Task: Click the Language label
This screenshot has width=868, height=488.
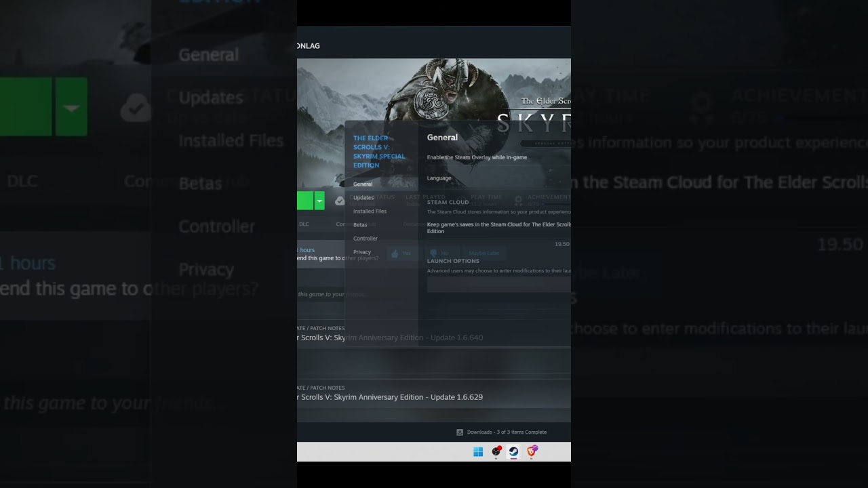Action: 439,178
